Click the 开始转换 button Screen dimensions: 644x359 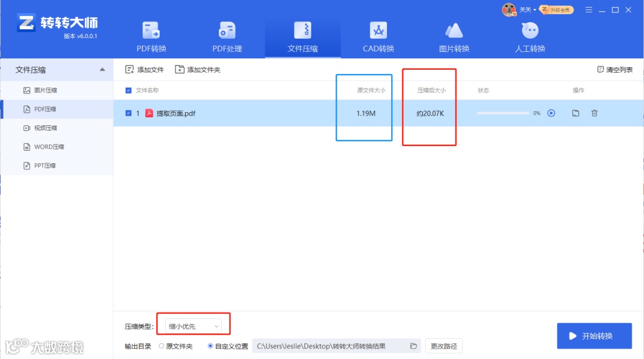click(595, 336)
